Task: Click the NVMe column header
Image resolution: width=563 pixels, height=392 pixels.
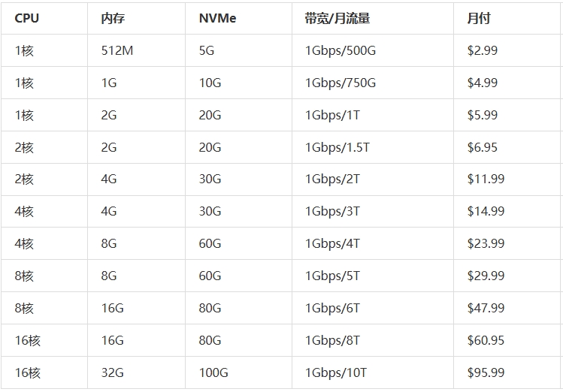Action: point(217,19)
